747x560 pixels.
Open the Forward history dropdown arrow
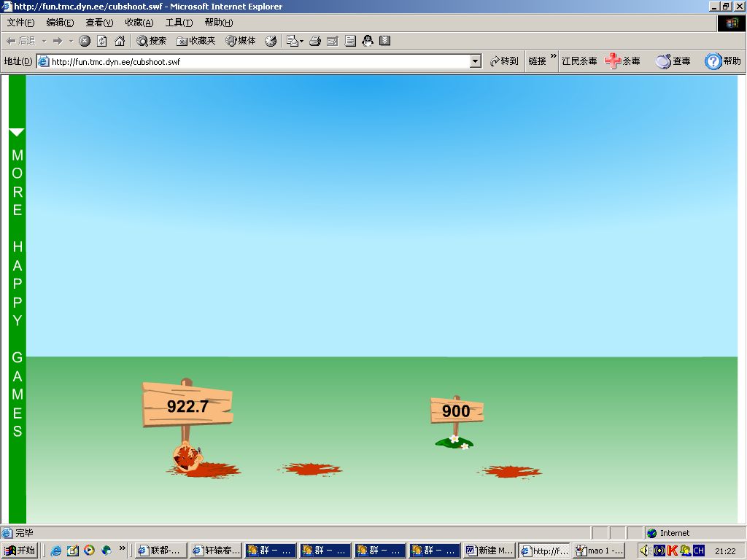pos(71,42)
